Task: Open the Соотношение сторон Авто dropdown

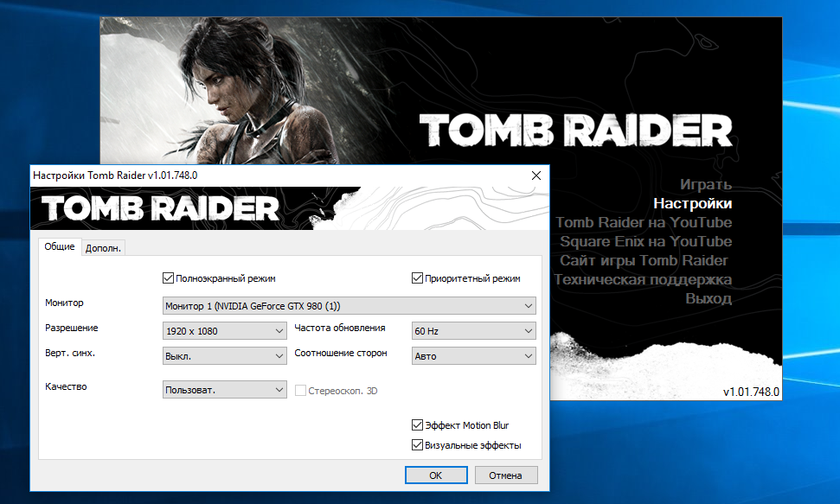Action: [473, 356]
